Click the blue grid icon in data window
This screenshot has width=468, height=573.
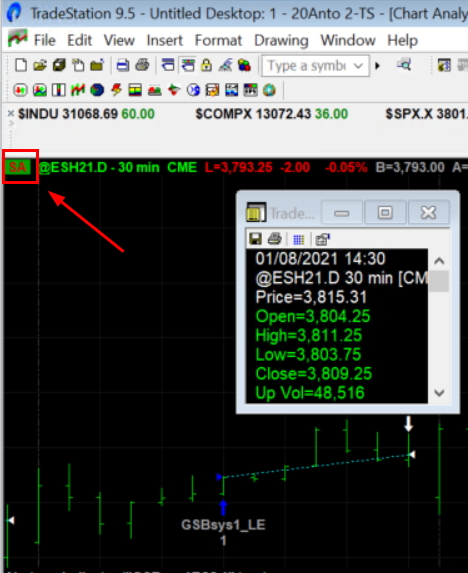pyautogui.click(x=298, y=239)
